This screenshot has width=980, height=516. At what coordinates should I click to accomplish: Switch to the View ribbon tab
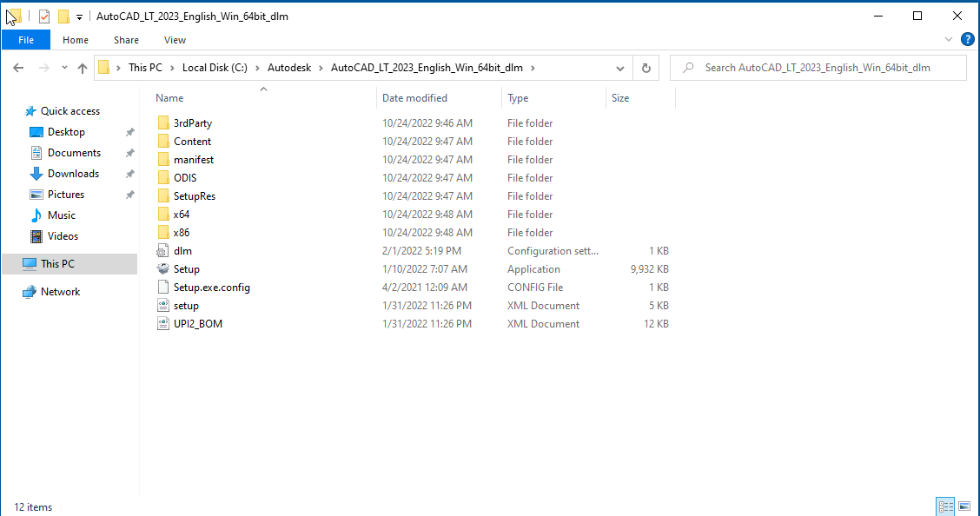(175, 40)
